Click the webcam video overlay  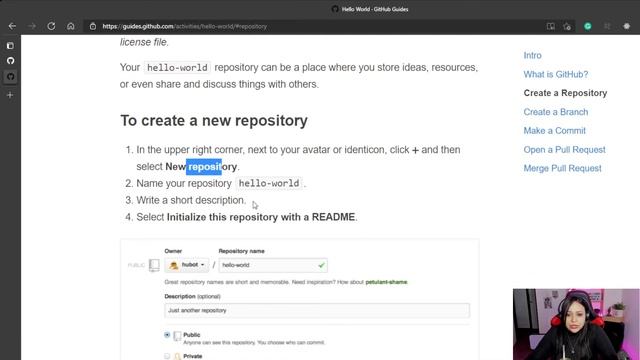coord(576,324)
